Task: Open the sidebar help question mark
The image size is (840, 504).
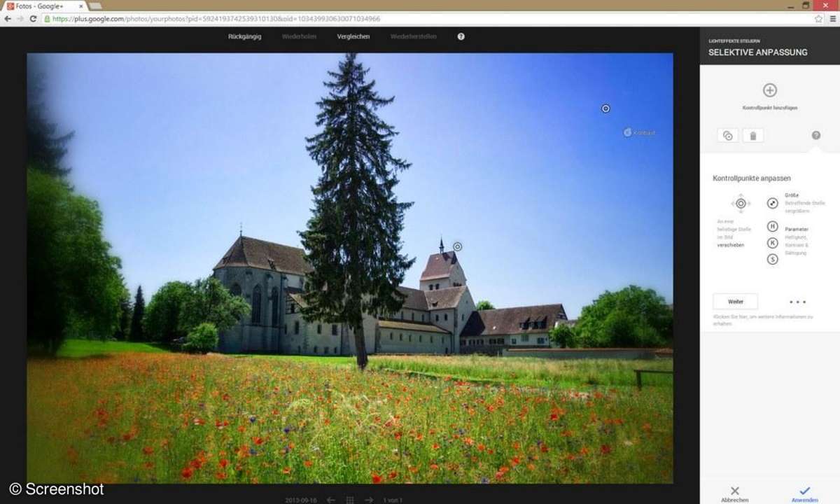Action: click(x=815, y=135)
